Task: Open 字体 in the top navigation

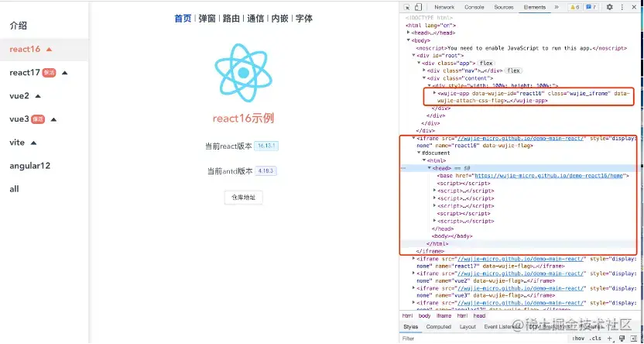Action: coord(304,19)
